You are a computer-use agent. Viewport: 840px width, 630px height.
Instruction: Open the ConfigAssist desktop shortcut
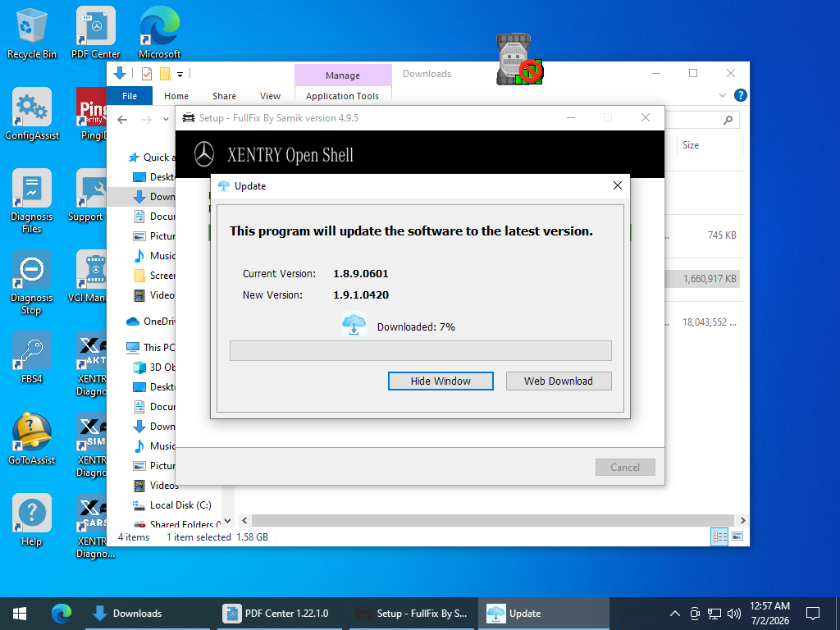pyautogui.click(x=32, y=115)
